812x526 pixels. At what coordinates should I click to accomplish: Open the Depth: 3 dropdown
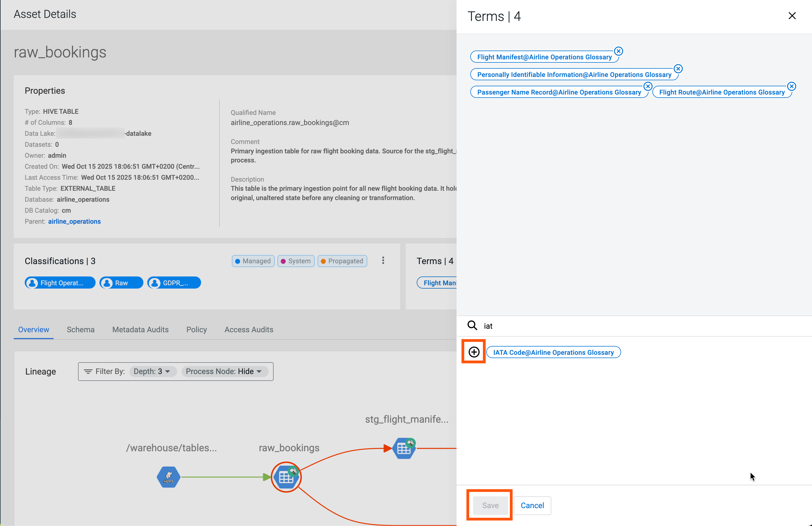[152, 371]
